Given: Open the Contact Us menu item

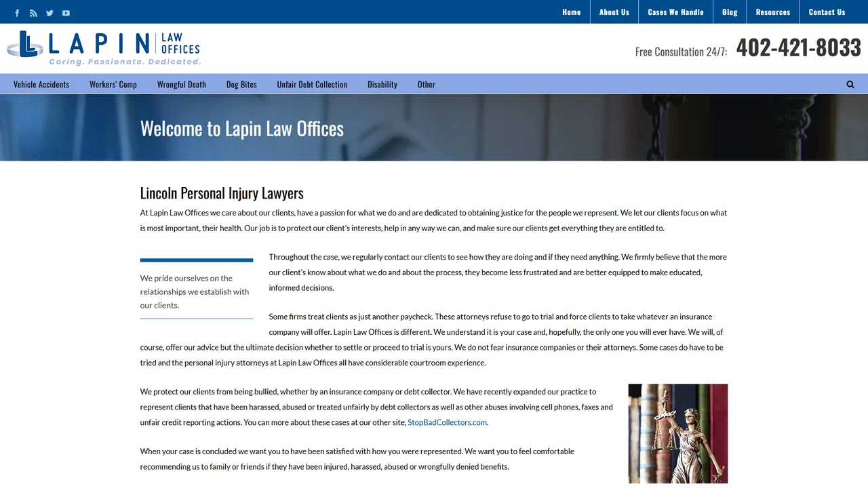Looking at the screenshot, I should click(827, 12).
